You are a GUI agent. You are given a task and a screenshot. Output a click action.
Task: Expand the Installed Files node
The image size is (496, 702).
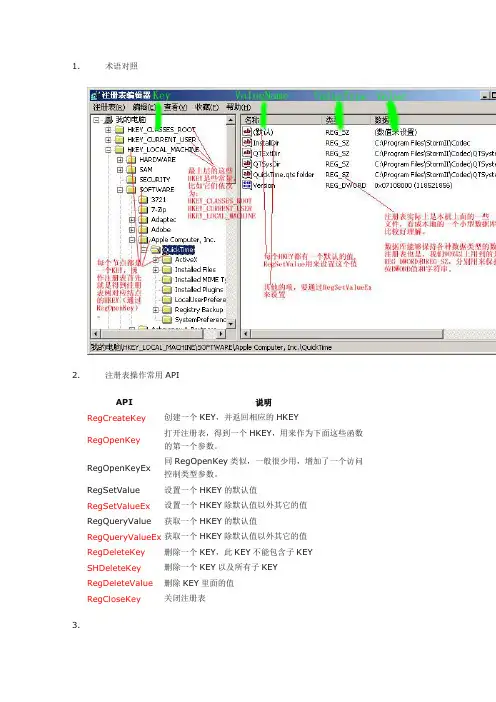[x=156, y=270]
